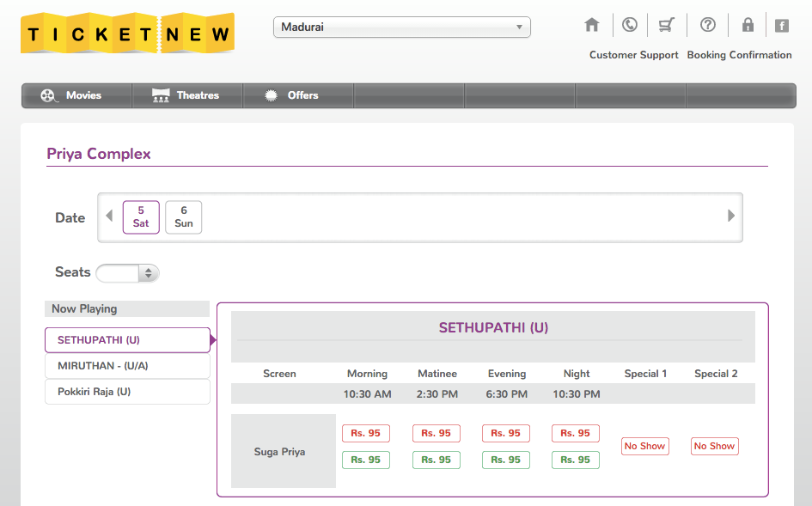Select date 5 Sat
The width and height of the screenshot is (812, 506).
tap(141, 217)
